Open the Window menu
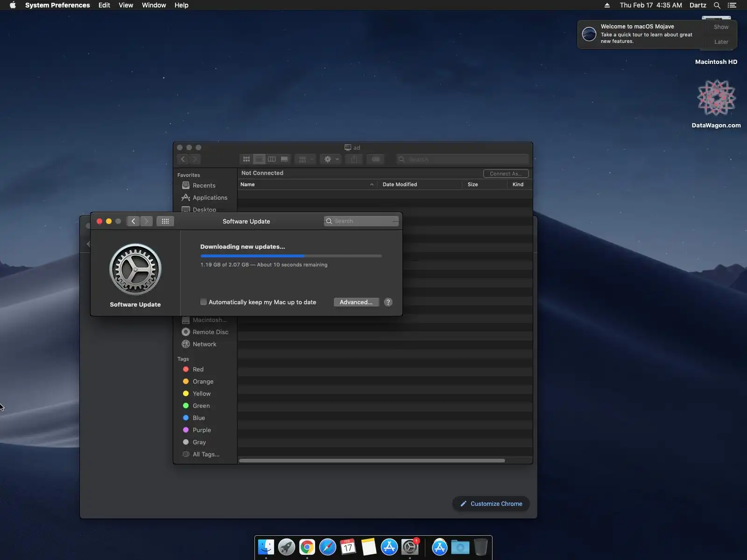This screenshot has width=747, height=560. tap(154, 5)
